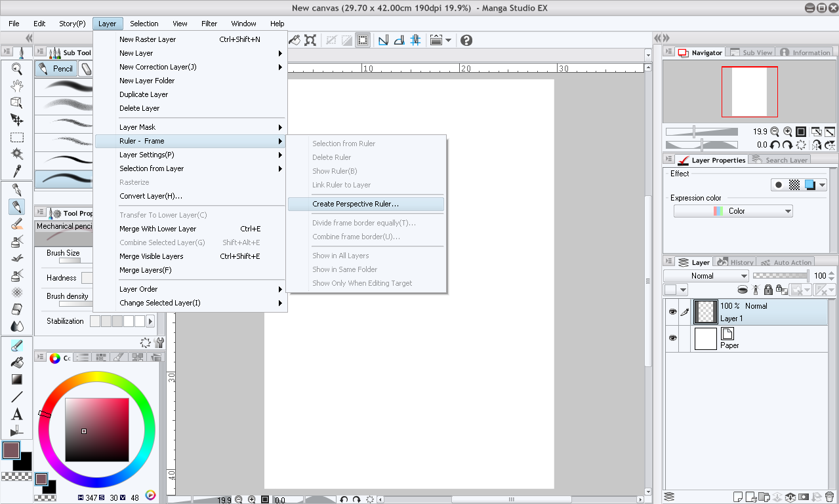Hide the Paper layer

tap(672, 337)
